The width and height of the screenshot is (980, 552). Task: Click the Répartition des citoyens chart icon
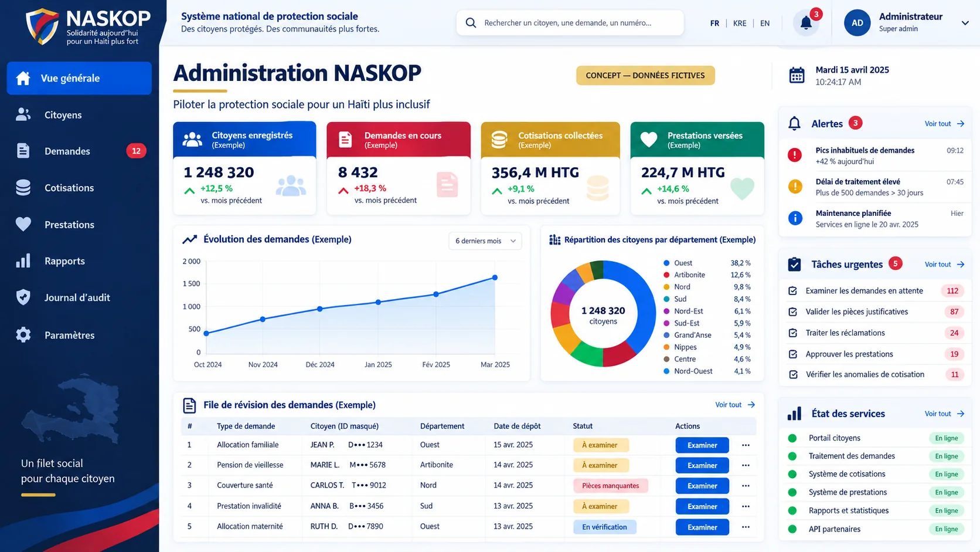[554, 240]
